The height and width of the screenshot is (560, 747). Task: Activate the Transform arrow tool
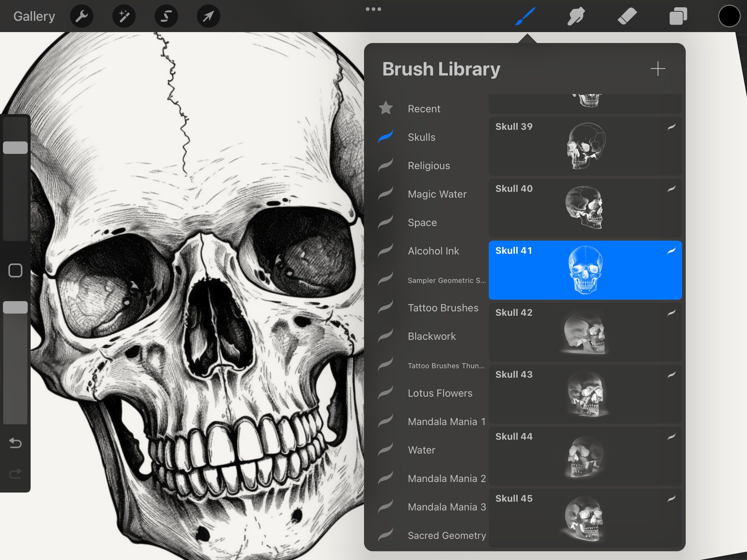(x=209, y=16)
